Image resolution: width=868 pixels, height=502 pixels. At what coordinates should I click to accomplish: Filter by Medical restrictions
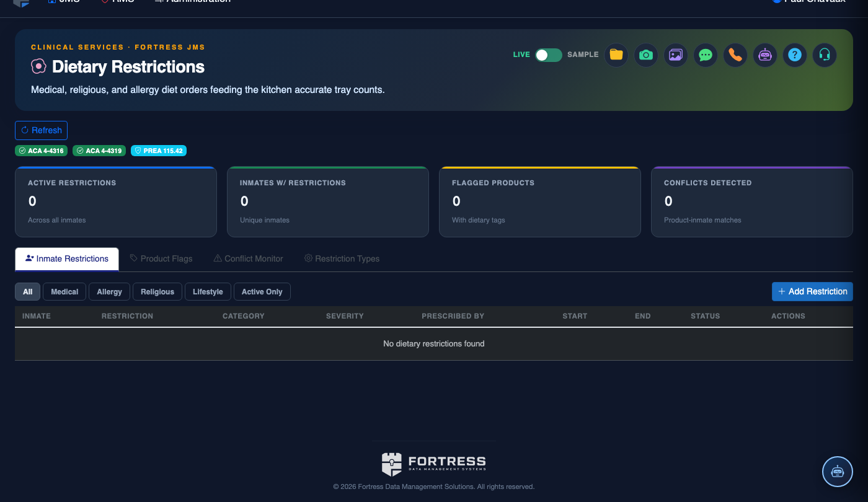coord(64,292)
